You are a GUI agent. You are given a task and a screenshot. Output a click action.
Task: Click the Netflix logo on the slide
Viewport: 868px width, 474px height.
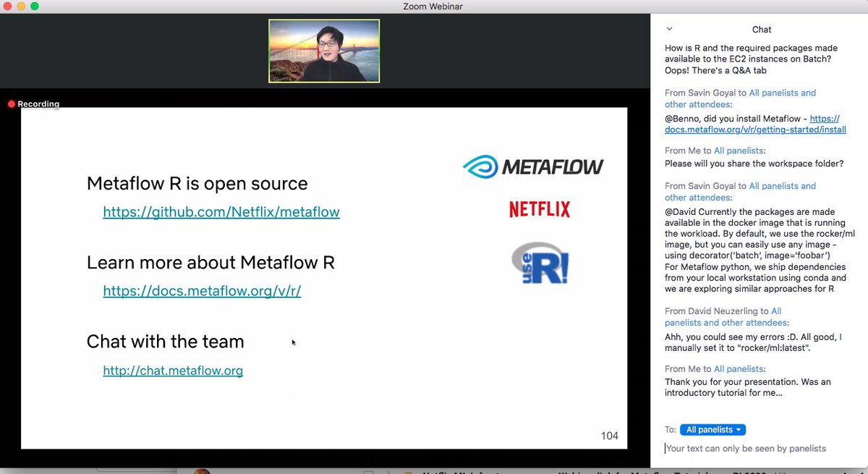pyautogui.click(x=540, y=210)
